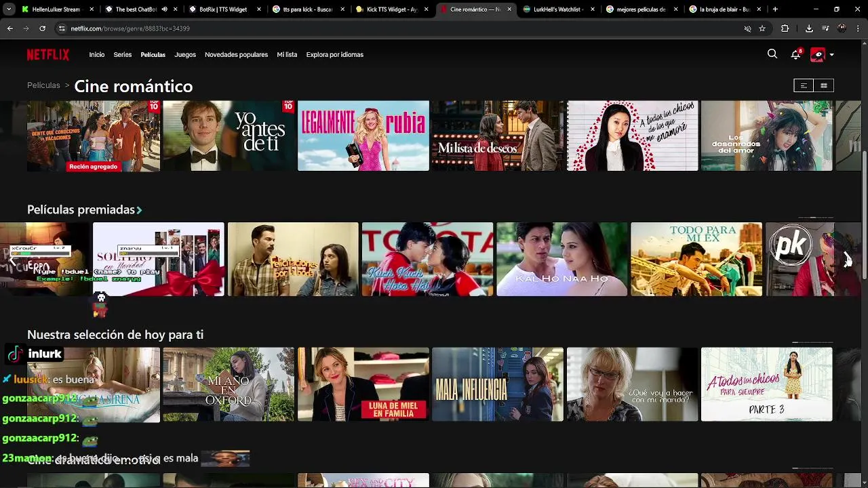Show previous Películas premiadas titles with left arrow
Viewport: 868px width, 488px height.
(x=12, y=259)
